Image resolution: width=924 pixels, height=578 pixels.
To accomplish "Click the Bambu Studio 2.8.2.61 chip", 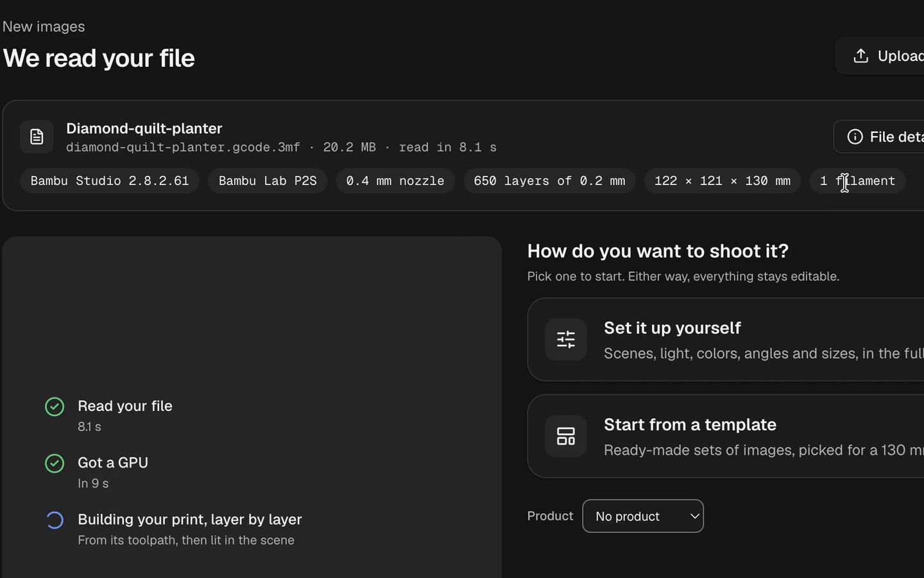I will click(x=110, y=180).
